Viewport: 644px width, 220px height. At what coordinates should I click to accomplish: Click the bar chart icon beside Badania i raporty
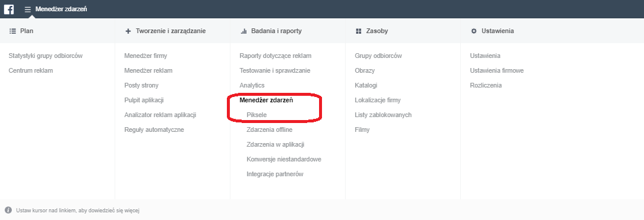pos(243,31)
